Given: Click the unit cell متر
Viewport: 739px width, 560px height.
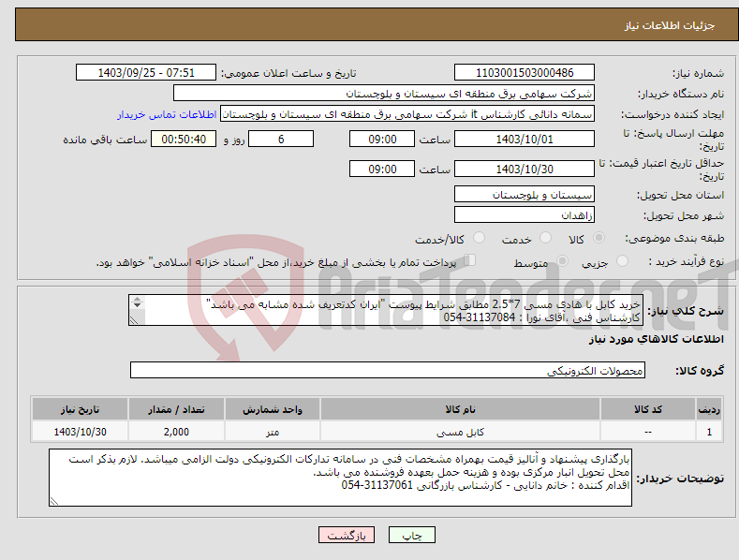Looking at the screenshot, I should (x=273, y=432).
